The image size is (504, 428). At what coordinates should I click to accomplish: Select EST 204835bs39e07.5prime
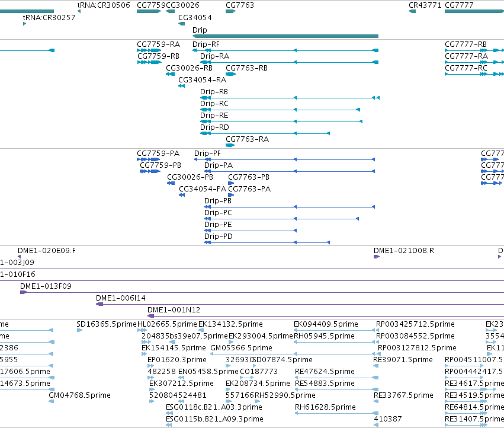(x=185, y=336)
